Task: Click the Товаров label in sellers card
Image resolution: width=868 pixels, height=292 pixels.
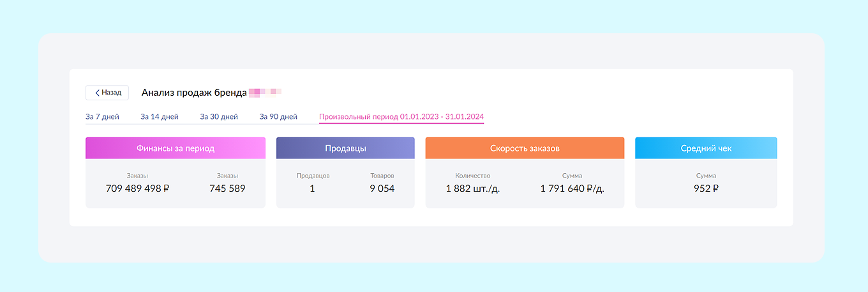Action: [382, 176]
